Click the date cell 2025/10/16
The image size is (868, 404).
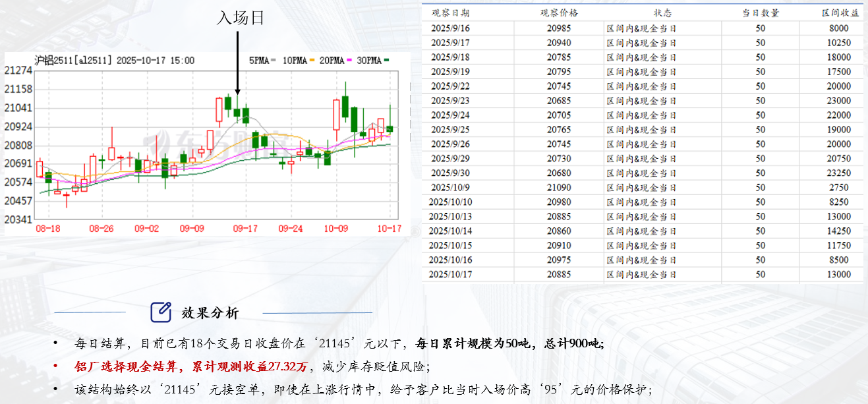(451, 260)
